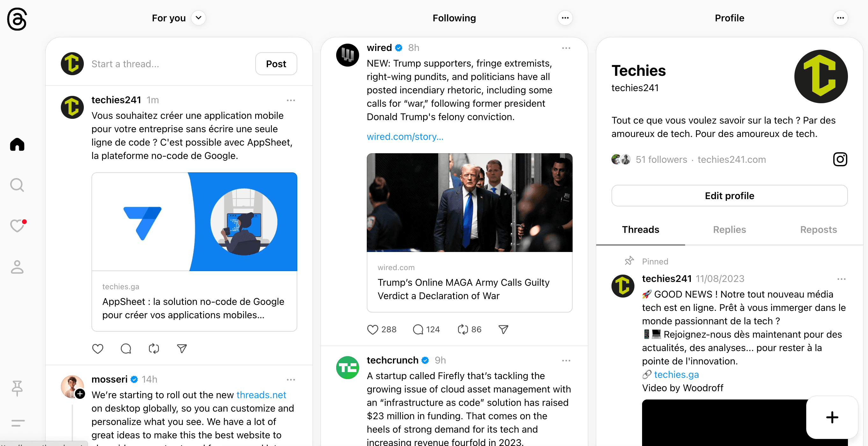Comment on techies241's AppSheet post
Image resolution: width=868 pixels, height=446 pixels.
pos(125,348)
